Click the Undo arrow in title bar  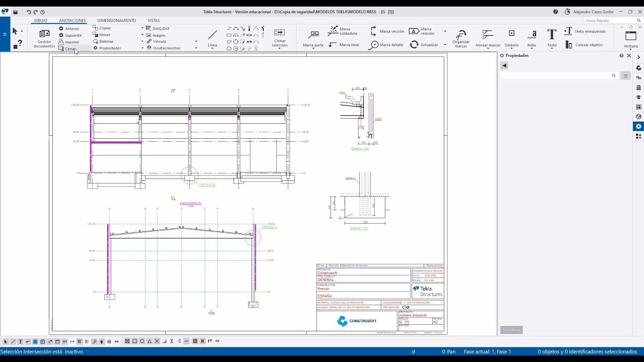[x=29, y=12]
